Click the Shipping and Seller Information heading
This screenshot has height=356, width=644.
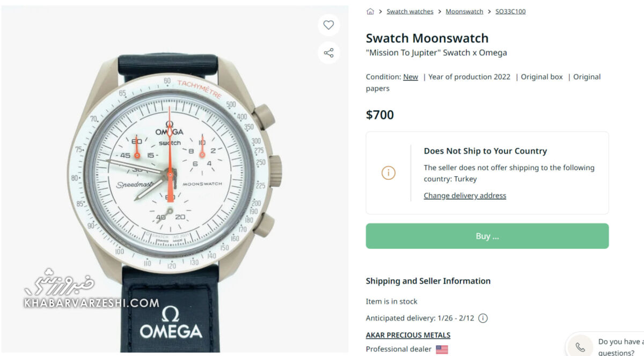[428, 281]
